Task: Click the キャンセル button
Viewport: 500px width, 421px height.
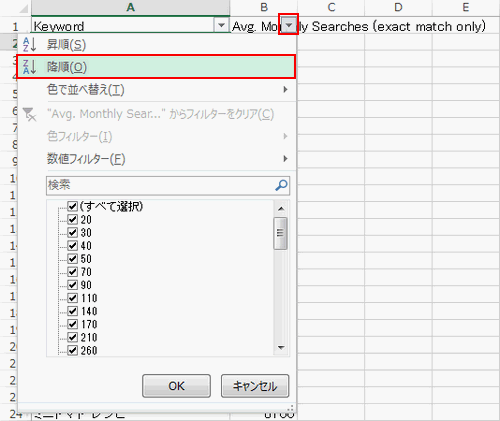Action: [x=255, y=386]
